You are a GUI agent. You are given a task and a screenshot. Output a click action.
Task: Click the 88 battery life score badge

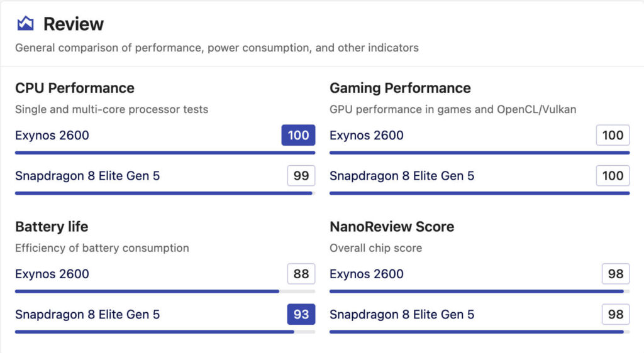(x=301, y=274)
